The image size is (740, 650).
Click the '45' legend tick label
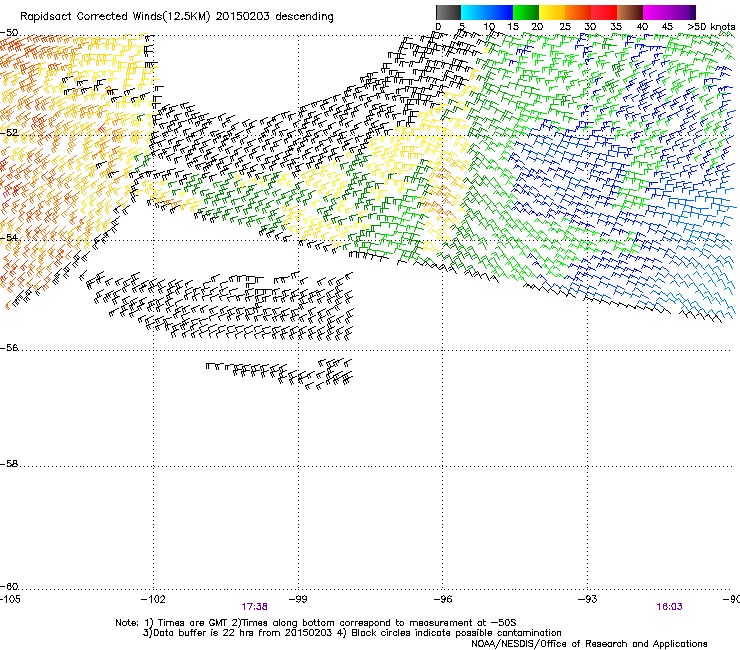coord(667,27)
